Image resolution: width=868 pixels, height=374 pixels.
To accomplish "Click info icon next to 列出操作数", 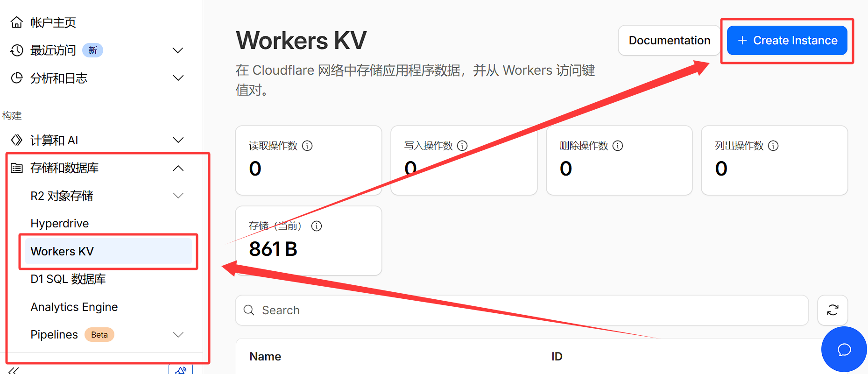I will point(773,146).
